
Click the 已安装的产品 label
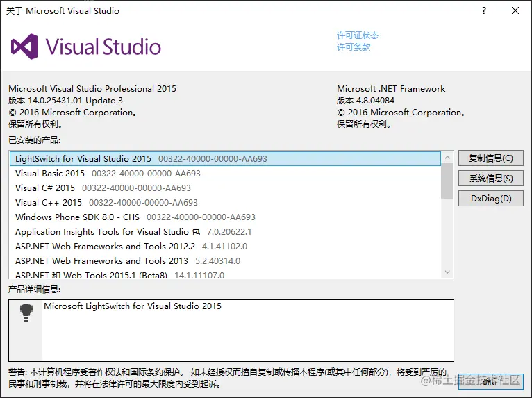click(x=34, y=140)
